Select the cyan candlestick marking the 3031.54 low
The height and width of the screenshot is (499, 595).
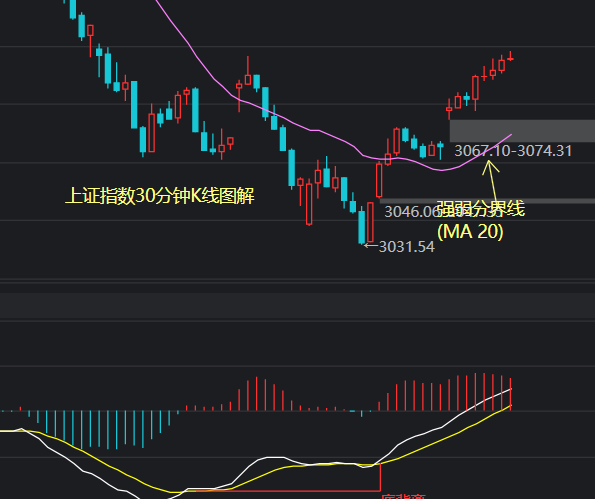[x=362, y=227]
